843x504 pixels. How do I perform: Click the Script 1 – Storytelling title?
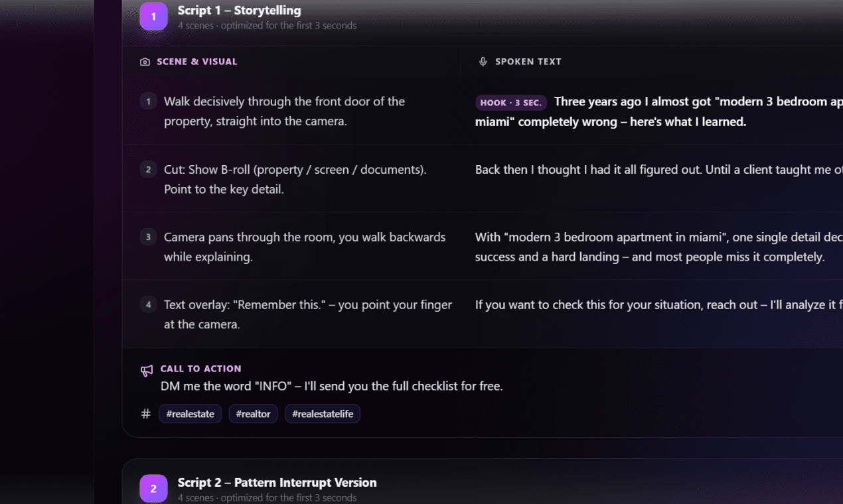(239, 11)
